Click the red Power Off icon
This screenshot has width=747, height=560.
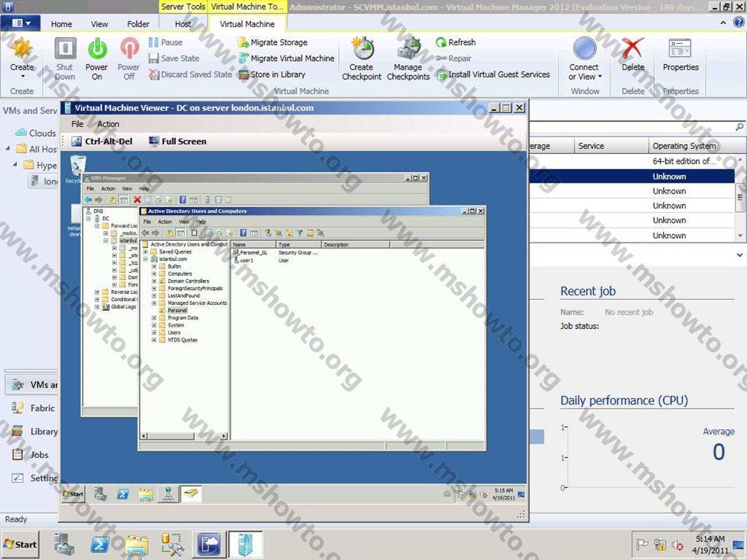click(x=129, y=49)
